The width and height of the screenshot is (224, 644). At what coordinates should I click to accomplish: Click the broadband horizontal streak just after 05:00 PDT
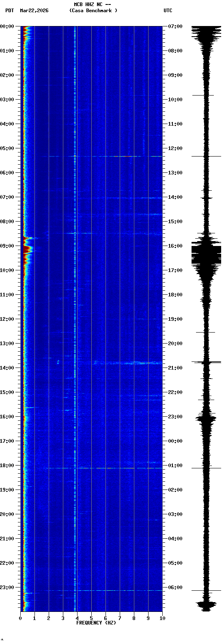point(101,156)
